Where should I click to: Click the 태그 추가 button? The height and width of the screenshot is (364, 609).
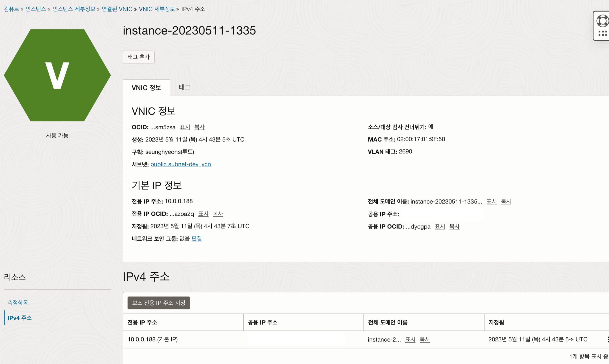point(138,57)
